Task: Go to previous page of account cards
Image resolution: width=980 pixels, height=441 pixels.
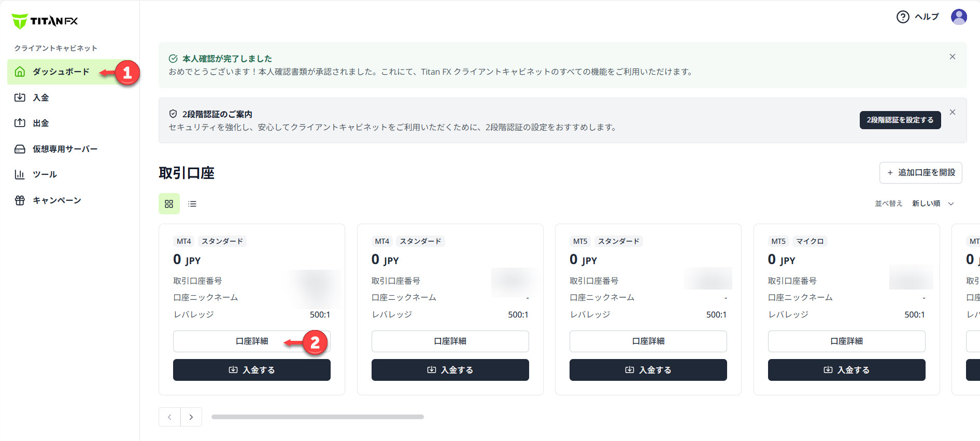Action: pyautogui.click(x=169, y=417)
